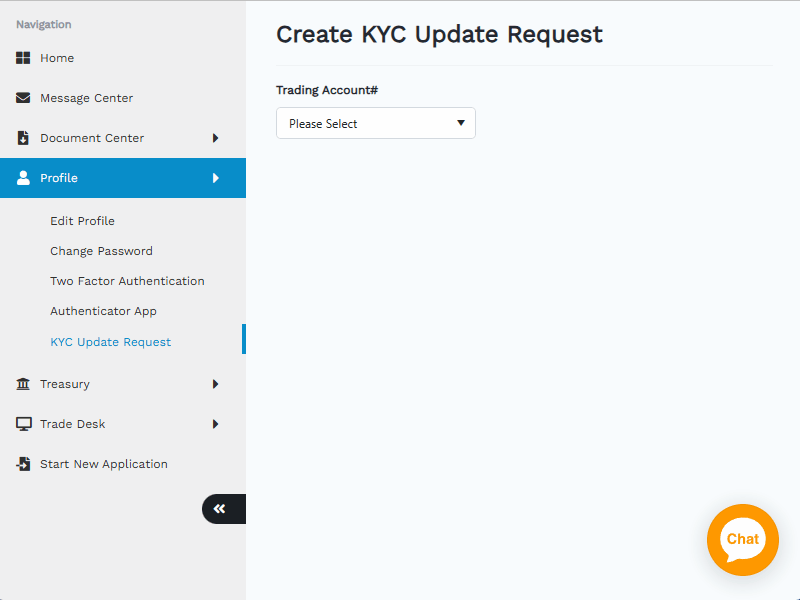Expand the Trade Desk submenu arrow
This screenshot has width=800, height=600.
click(215, 424)
